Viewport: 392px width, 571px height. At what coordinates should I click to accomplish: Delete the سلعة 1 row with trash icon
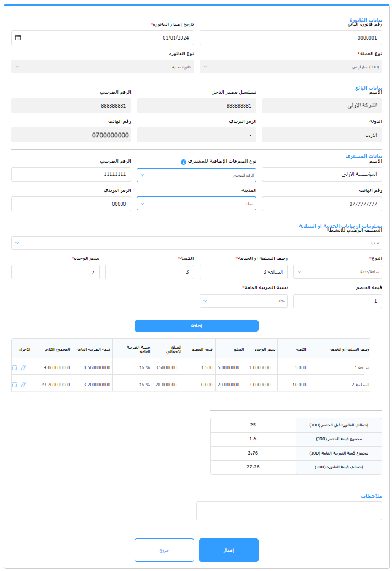pos(14,367)
